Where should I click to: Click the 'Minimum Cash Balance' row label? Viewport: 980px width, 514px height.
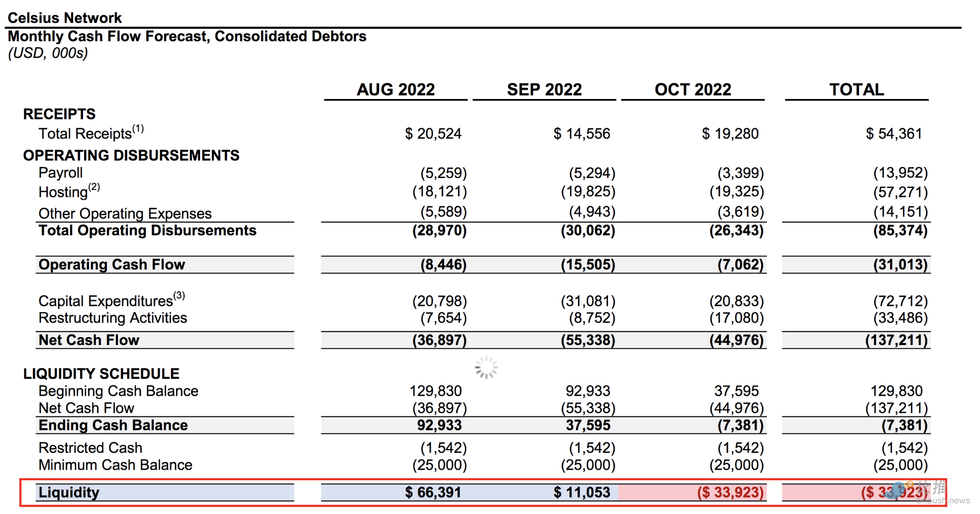(x=115, y=465)
